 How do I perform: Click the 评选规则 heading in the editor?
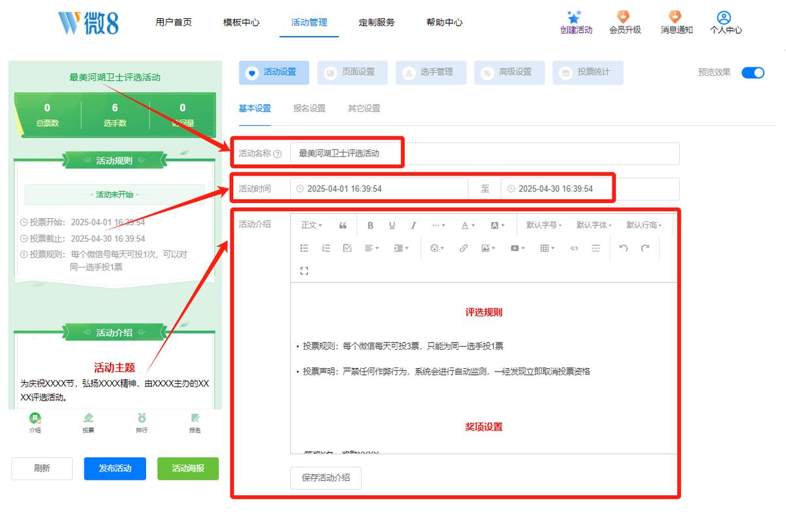pos(484,313)
